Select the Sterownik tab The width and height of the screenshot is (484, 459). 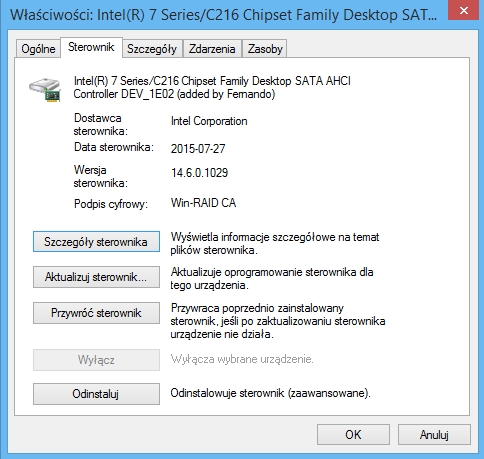[91, 47]
